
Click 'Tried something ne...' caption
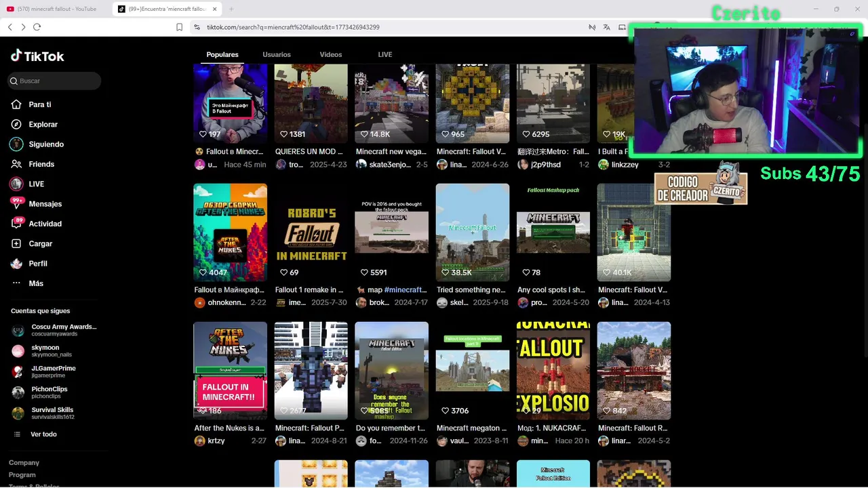(471, 290)
